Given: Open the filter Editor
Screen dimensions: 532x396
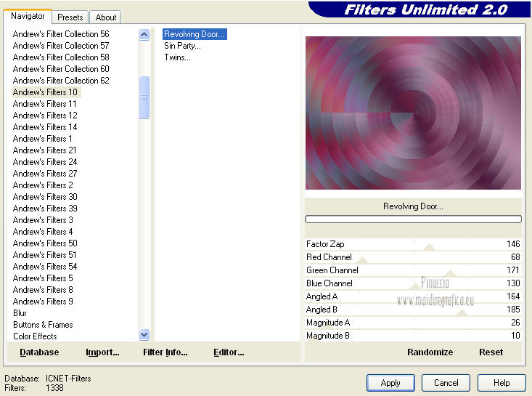Looking at the screenshot, I should click(229, 352).
